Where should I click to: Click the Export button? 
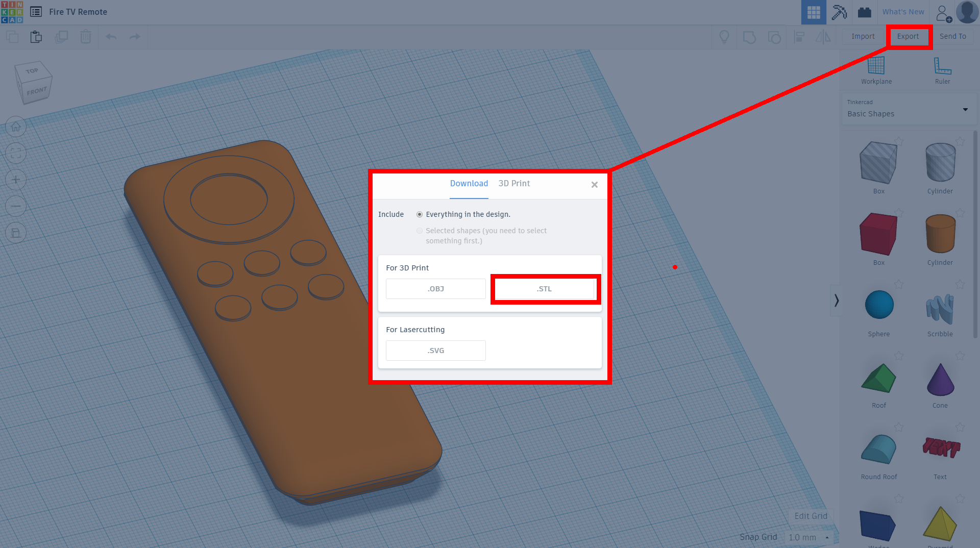point(908,36)
